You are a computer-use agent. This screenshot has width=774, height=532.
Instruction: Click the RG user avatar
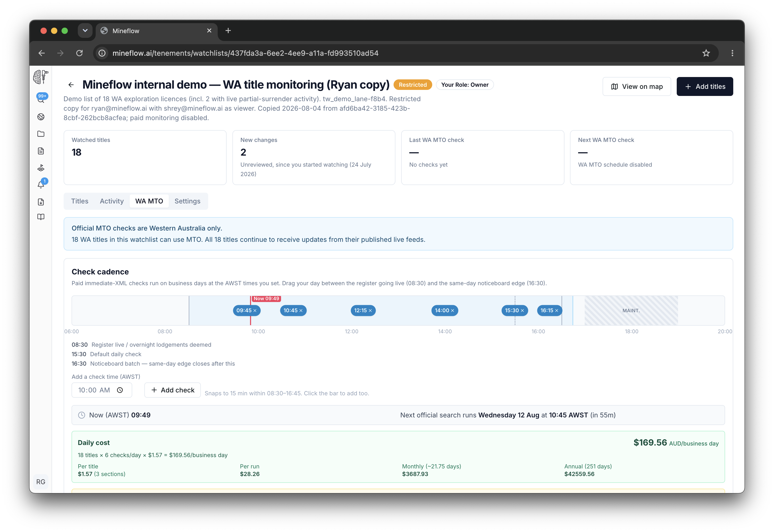(41, 482)
